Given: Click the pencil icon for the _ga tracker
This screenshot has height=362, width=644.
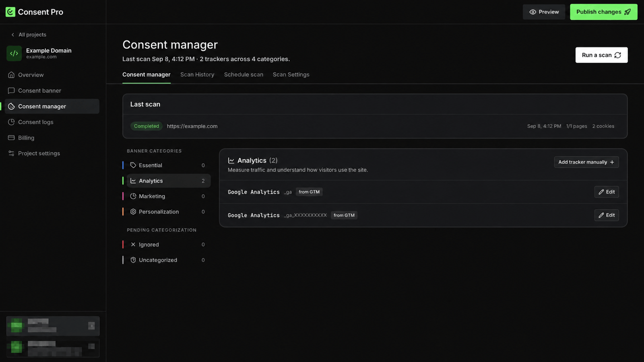Looking at the screenshot, I should coord(601,192).
